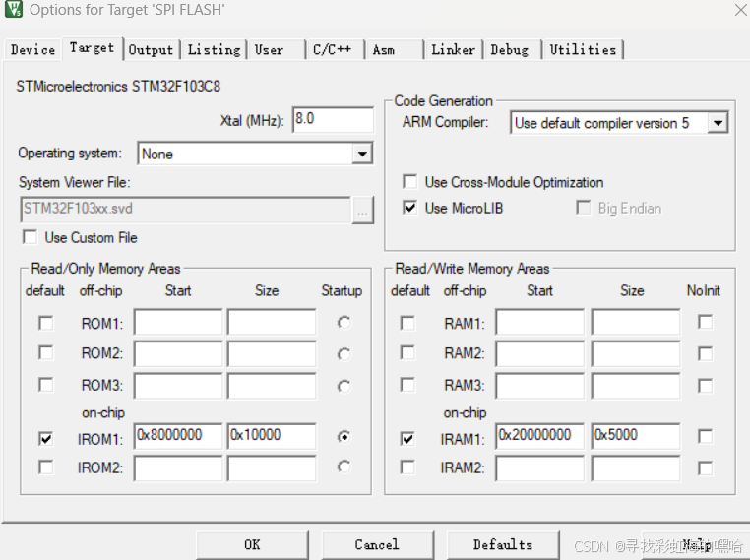Click the IROM1 Size field 0x10000
Viewport: 750px width, 560px height.
coord(272,436)
